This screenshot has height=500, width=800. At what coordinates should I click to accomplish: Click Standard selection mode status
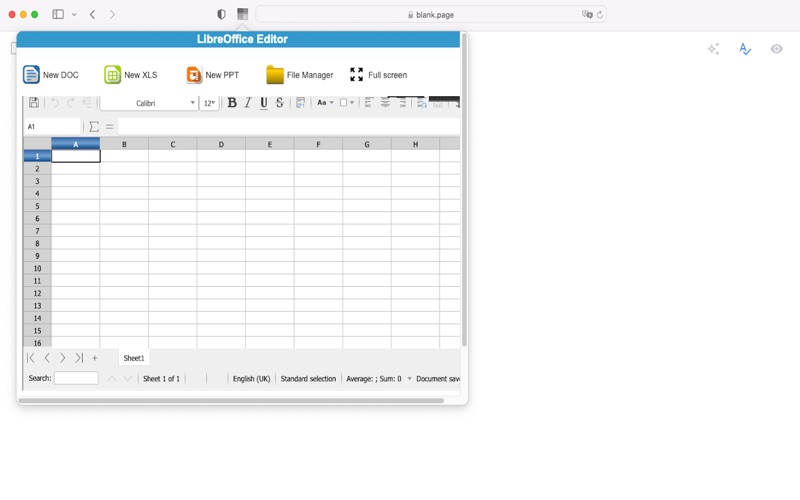click(308, 379)
